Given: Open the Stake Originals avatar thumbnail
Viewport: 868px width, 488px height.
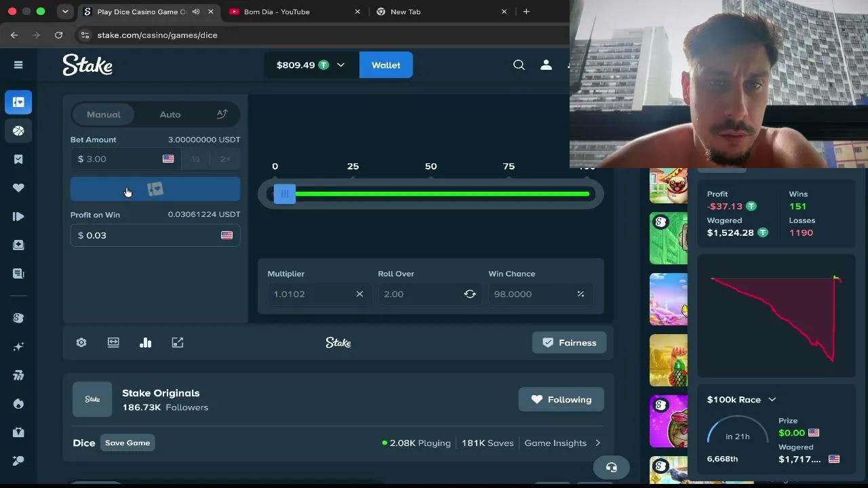Looking at the screenshot, I should [92, 400].
